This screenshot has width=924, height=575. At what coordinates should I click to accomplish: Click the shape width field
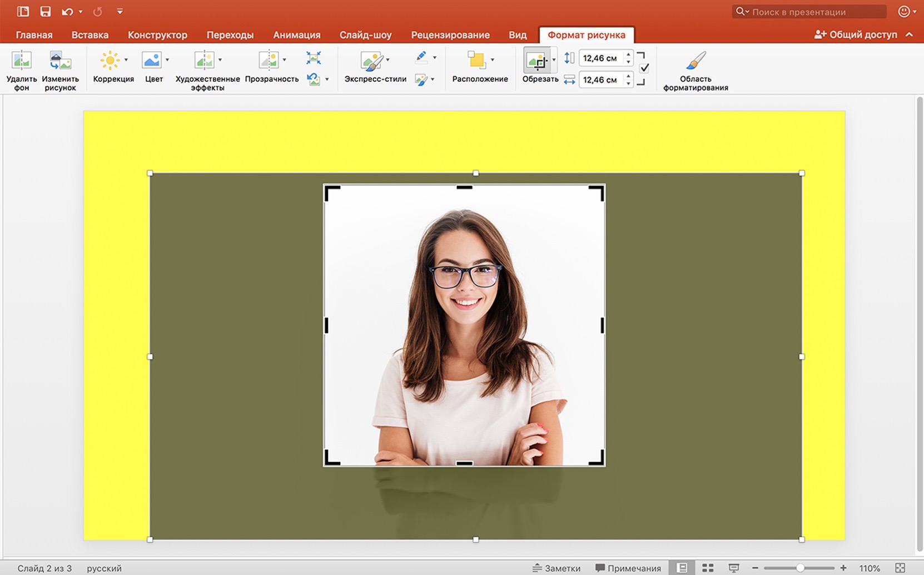tap(600, 80)
